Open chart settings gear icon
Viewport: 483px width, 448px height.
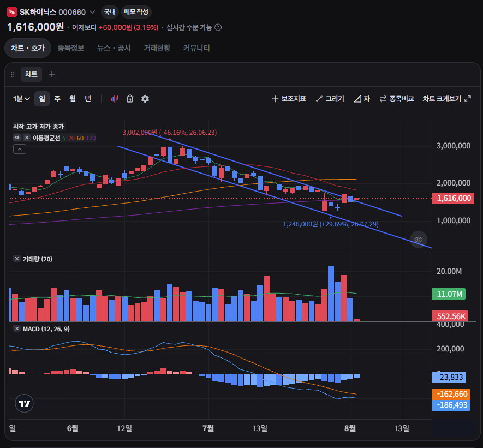[x=145, y=99]
